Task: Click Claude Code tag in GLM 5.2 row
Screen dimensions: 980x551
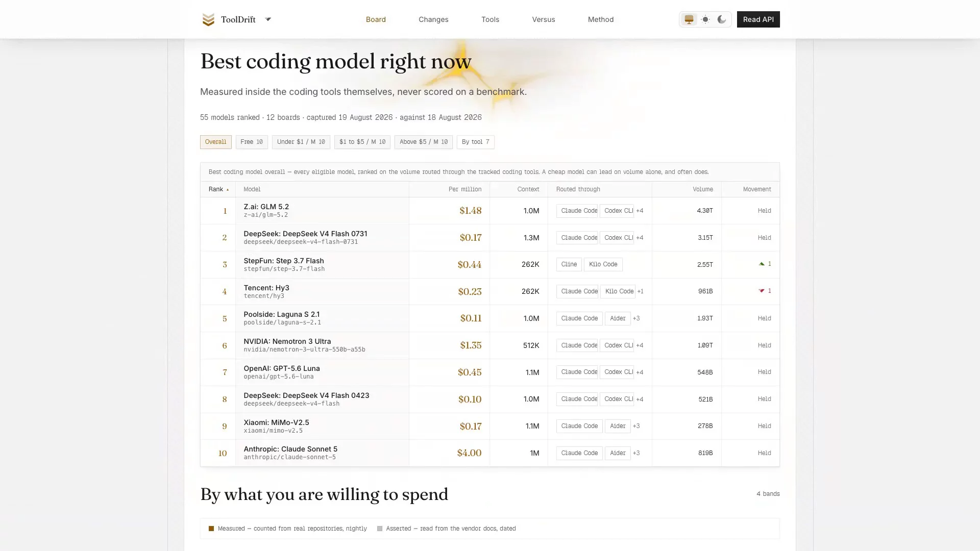Action: (x=577, y=211)
